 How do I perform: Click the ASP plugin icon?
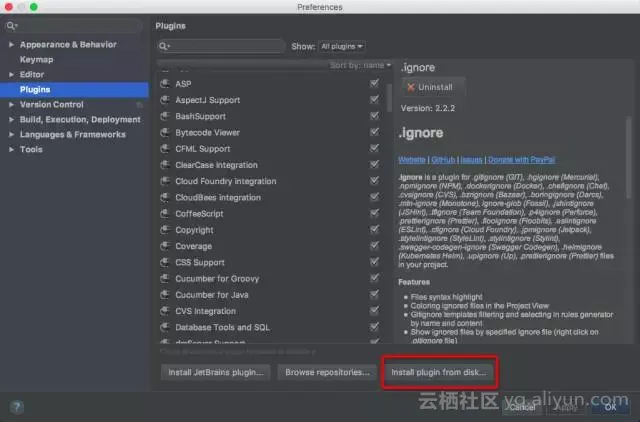click(x=165, y=84)
